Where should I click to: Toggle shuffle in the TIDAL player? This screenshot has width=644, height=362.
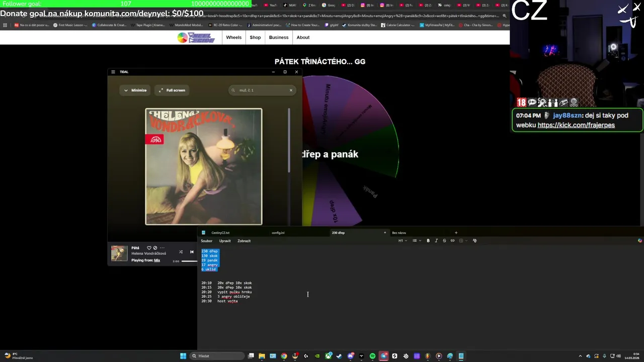[181, 252]
